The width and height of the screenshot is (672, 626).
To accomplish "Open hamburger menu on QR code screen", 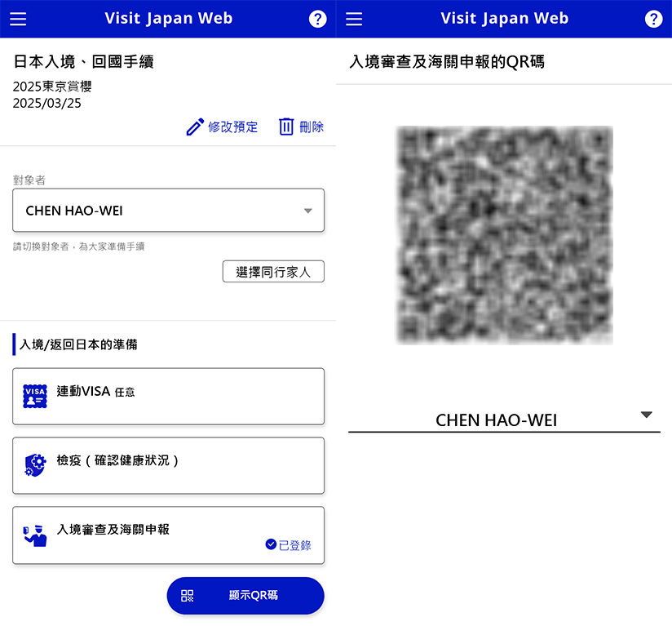I will pyautogui.click(x=354, y=19).
